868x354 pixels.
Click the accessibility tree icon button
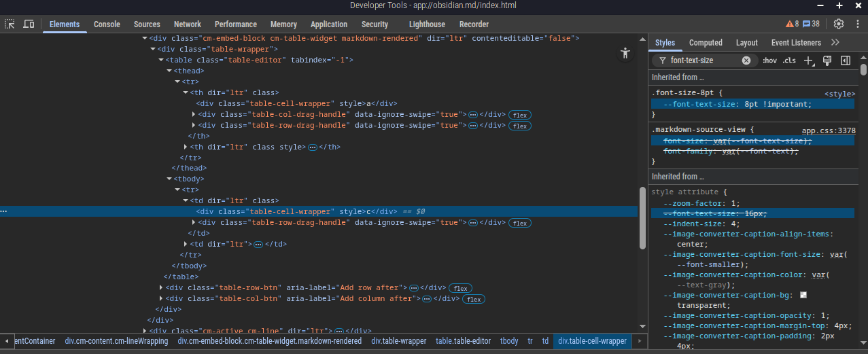625,54
